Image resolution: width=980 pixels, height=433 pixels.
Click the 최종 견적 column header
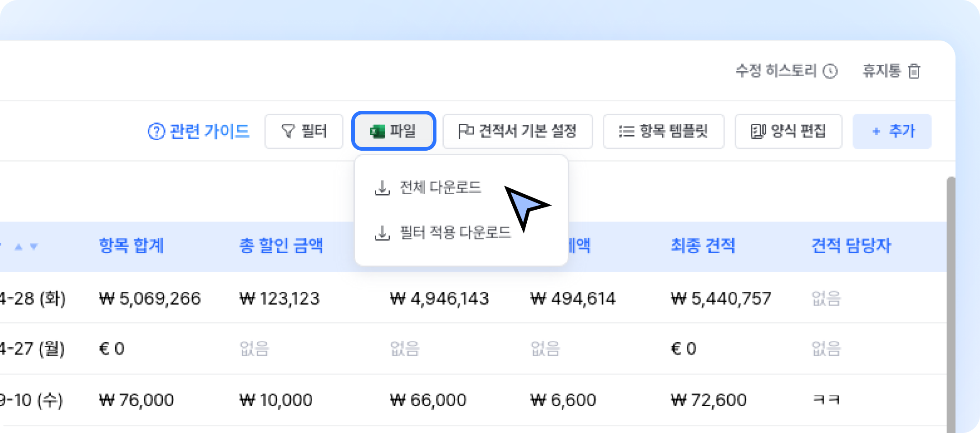[x=703, y=246]
